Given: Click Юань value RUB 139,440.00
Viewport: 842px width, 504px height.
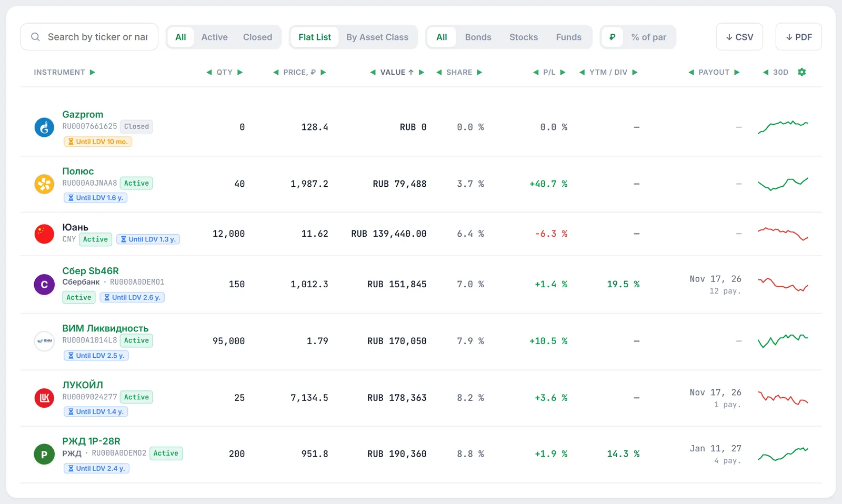Looking at the screenshot, I should coord(389,234).
